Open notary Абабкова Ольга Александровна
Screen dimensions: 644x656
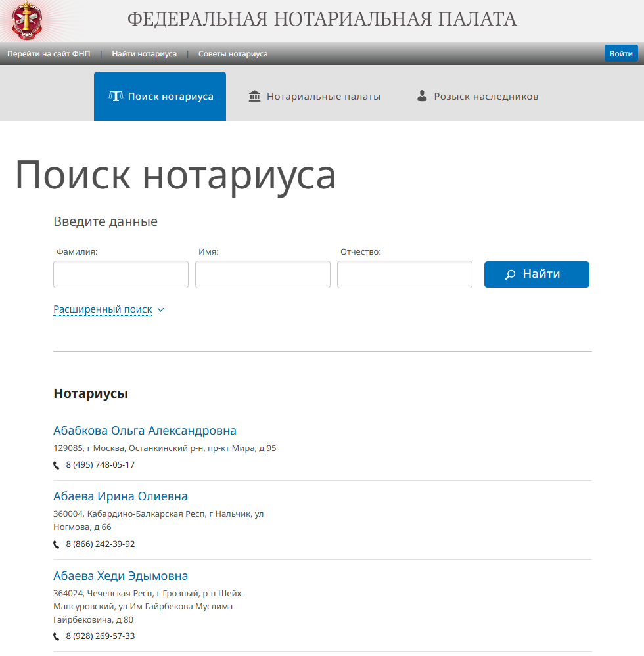click(145, 431)
